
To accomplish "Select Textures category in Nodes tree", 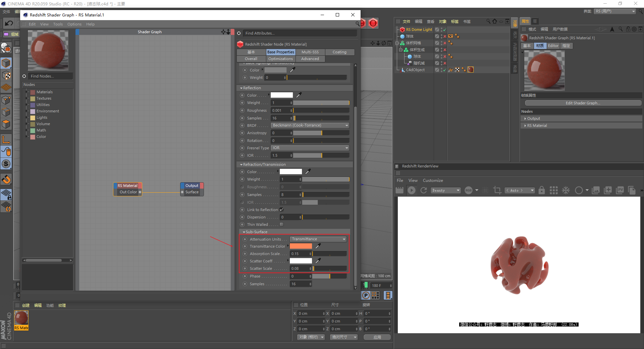I will tap(44, 98).
